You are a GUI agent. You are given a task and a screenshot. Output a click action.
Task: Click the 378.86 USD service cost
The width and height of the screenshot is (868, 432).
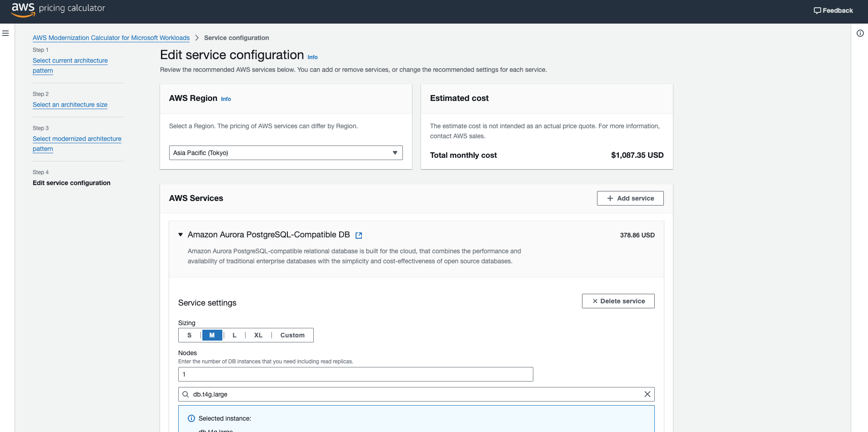pos(637,235)
